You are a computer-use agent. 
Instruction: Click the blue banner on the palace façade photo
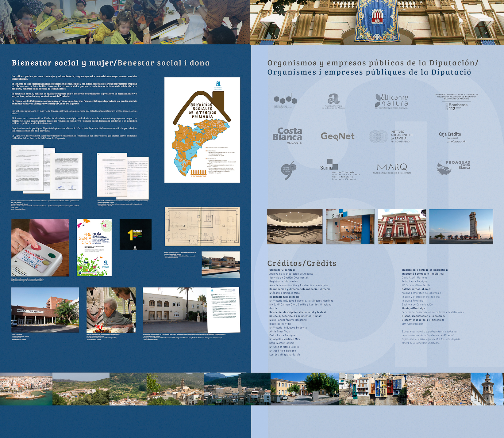pos(378,21)
